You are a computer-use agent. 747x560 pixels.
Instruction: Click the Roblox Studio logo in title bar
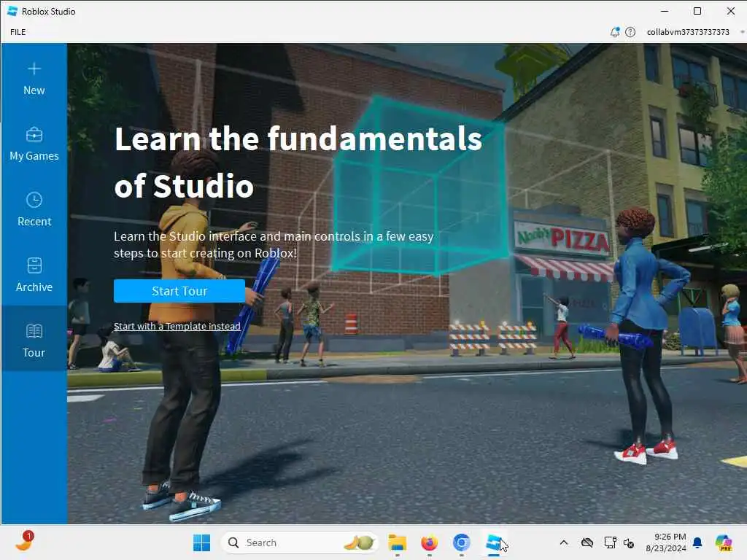click(12, 11)
